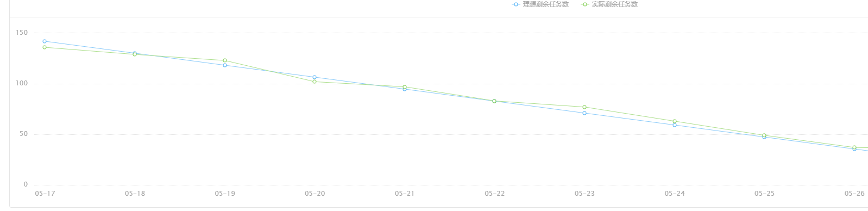Select the blue data point on 05-24
Viewport: 868px width, 211px height.
click(675, 125)
